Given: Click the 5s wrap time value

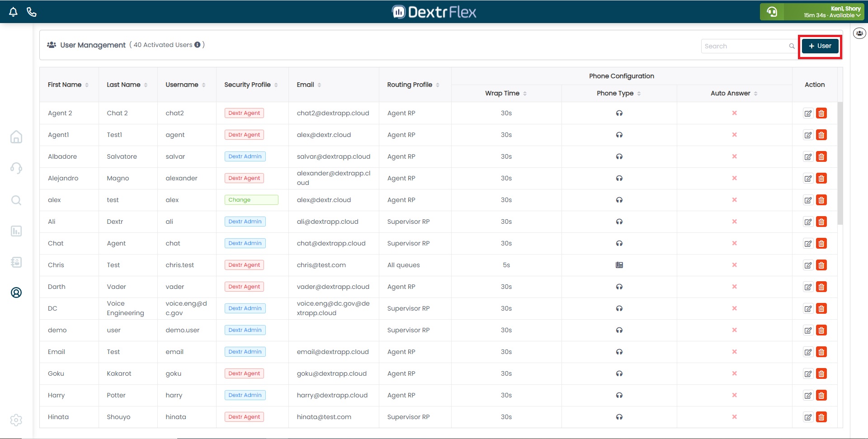Looking at the screenshot, I should pos(506,265).
